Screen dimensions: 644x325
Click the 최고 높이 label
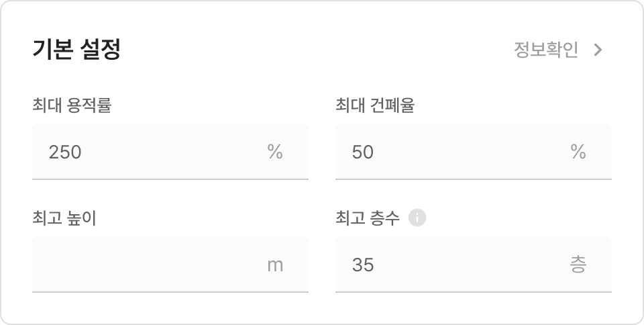pyautogui.click(x=64, y=218)
